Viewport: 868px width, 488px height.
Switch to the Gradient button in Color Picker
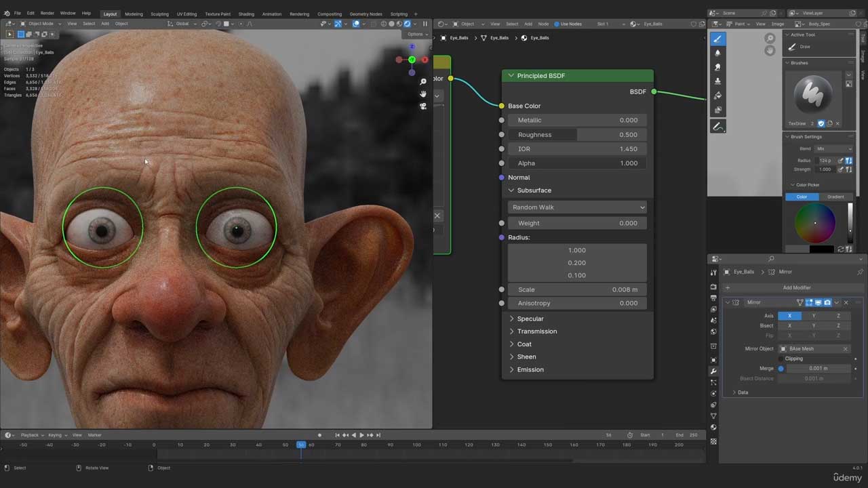(x=835, y=197)
